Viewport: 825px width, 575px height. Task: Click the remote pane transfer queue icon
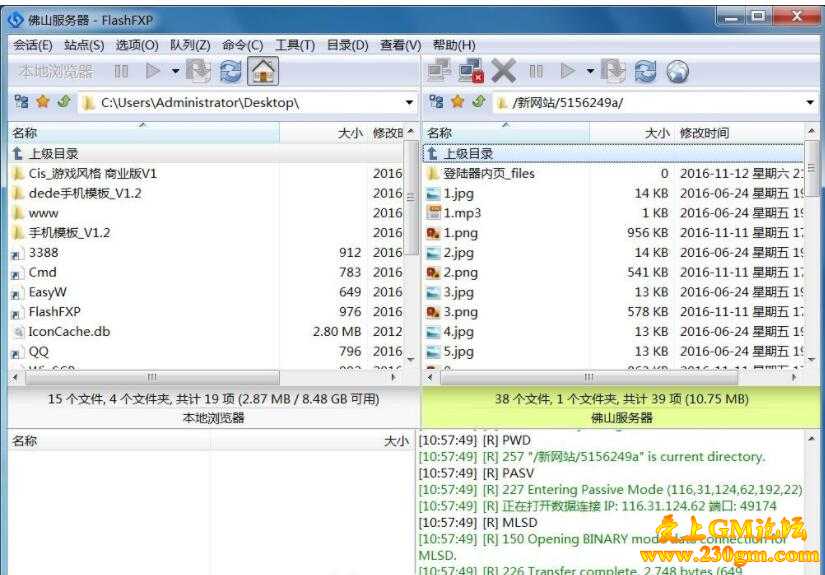click(613, 71)
